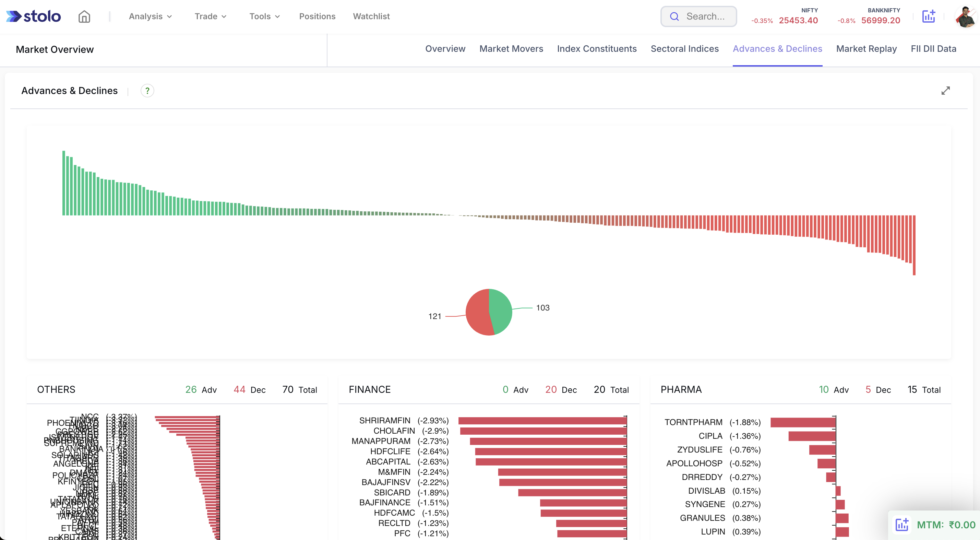Image resolution: width=980 pixels, height=540 pixels.
Task: Switch to the Sectoral Indices tab
Action: click(x=684, y=49)
